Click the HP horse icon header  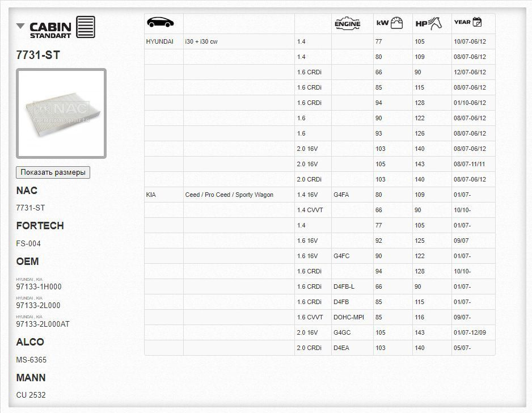pos(429,23)
